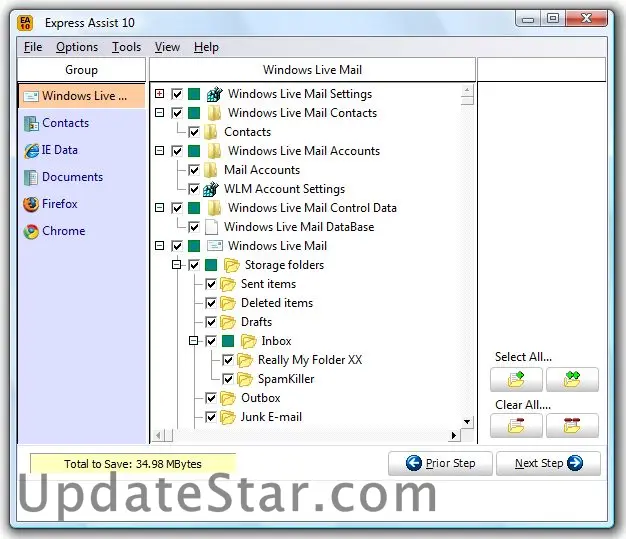Uncheck Windows Live Mail Contacts checkbox
Screen dimensions: 626x539
pyautogui.click(x=176, y=113)
